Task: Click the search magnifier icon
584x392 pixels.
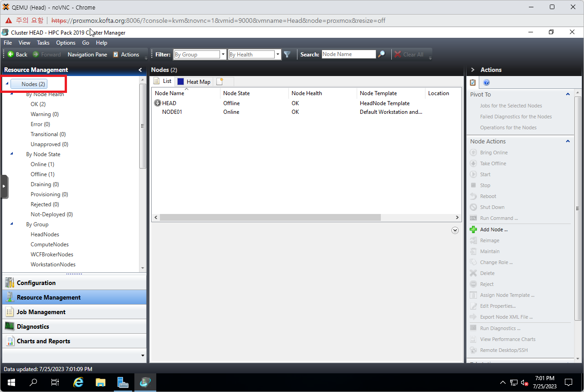Action: pos(382,54)
